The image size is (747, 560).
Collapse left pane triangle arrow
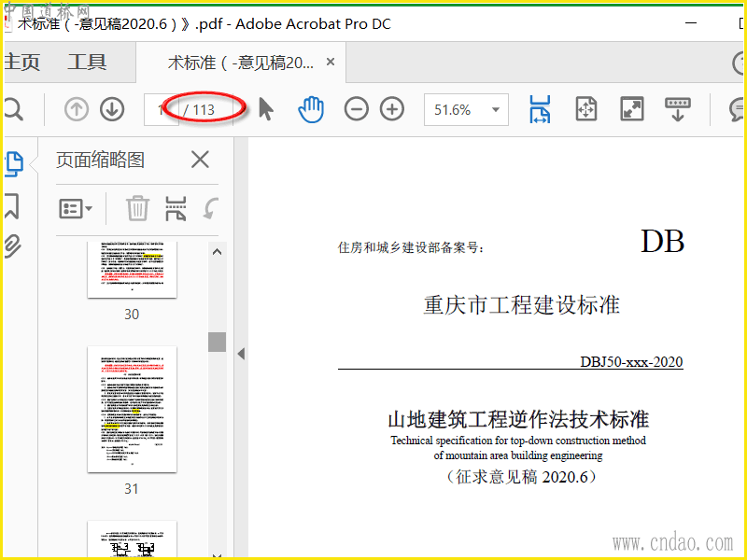(x=241, y=354)
